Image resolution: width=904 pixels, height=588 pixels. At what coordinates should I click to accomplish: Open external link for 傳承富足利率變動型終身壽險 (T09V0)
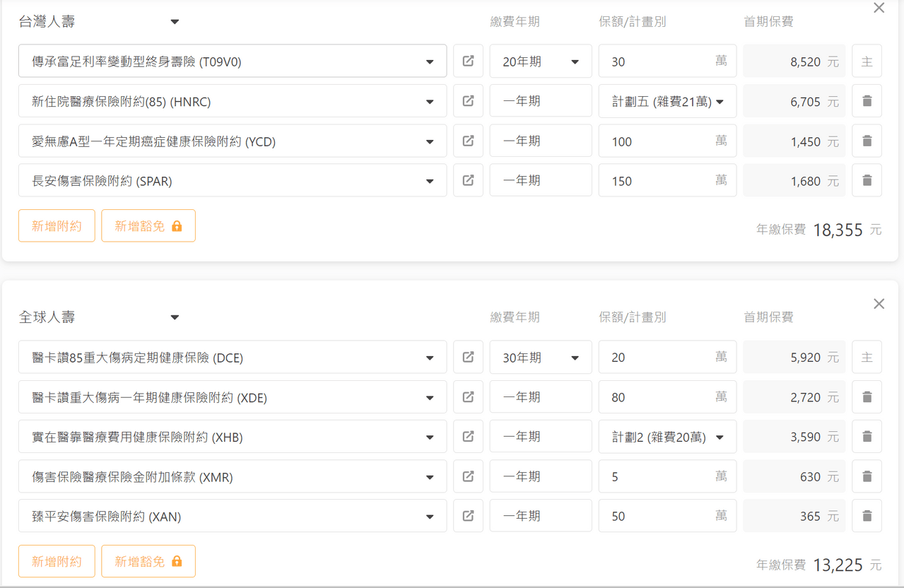click(x=468, y=61)
